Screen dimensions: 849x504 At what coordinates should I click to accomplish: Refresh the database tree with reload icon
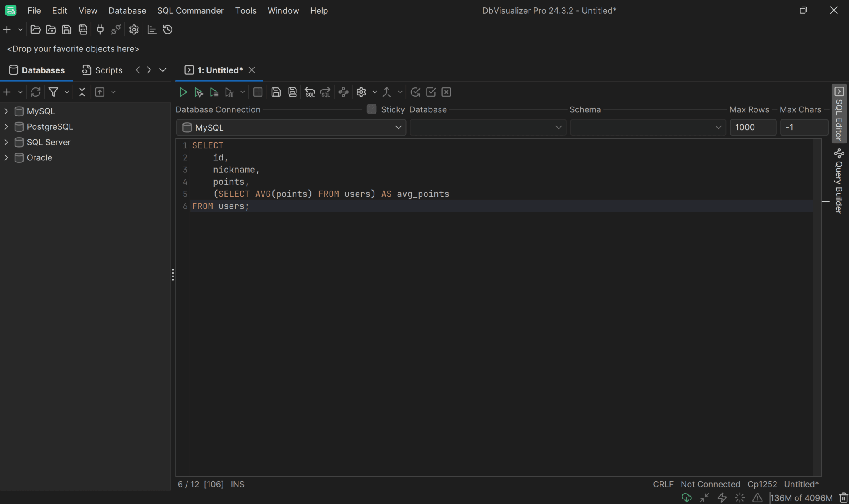tap(35, 92)
